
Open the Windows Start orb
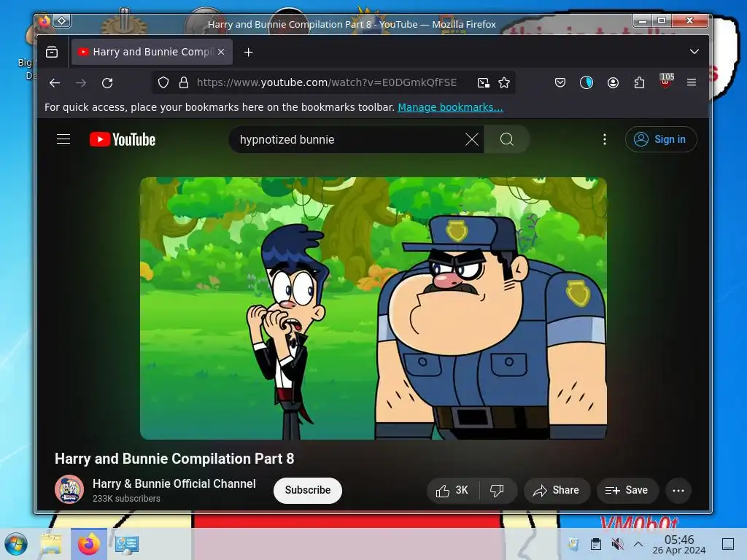pos(16,544)
